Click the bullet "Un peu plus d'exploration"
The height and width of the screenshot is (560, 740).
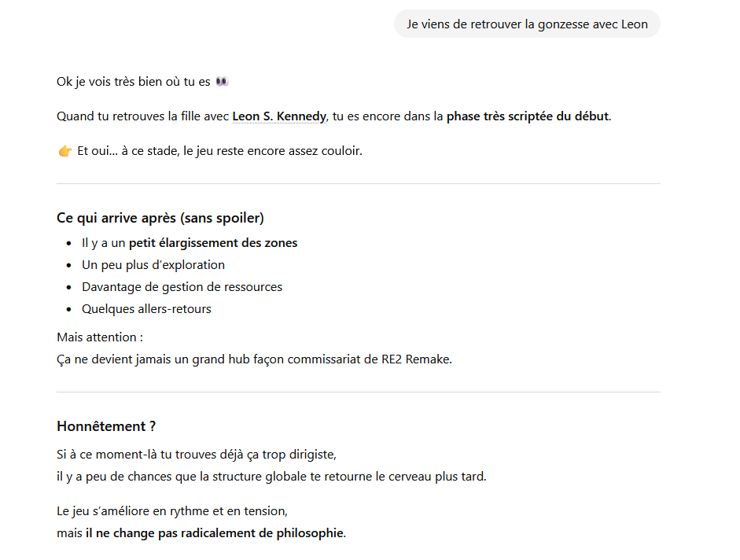pyautogui.click(x=153, y=265)
